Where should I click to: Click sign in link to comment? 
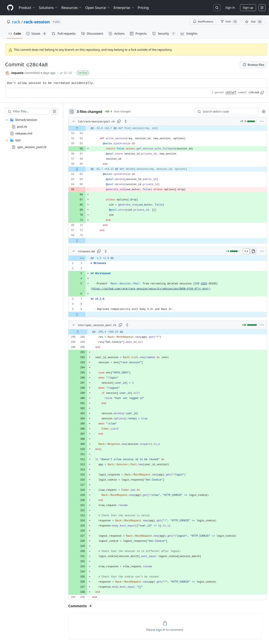[160, 630]
